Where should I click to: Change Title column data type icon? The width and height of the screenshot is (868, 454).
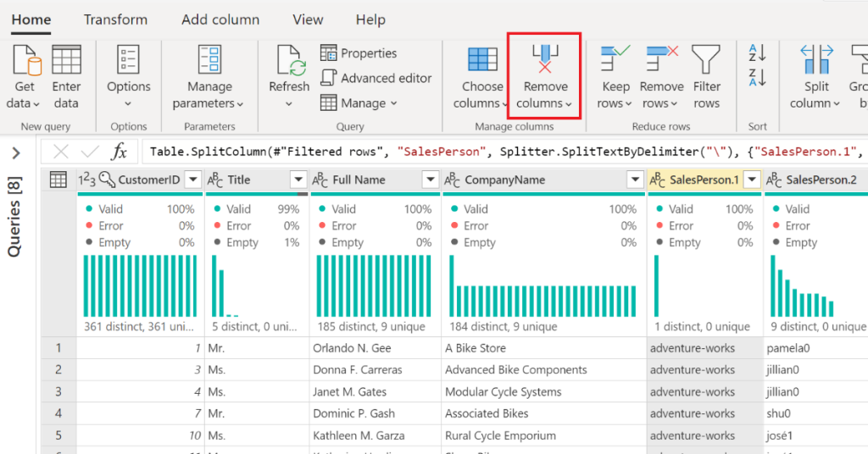(x=215, y=180)
